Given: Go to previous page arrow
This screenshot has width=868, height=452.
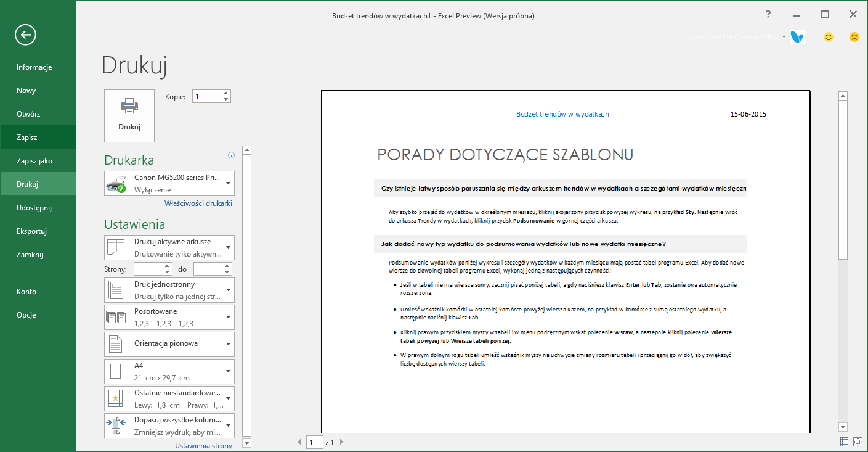Looking at the screenshot, I should point(299,442).
